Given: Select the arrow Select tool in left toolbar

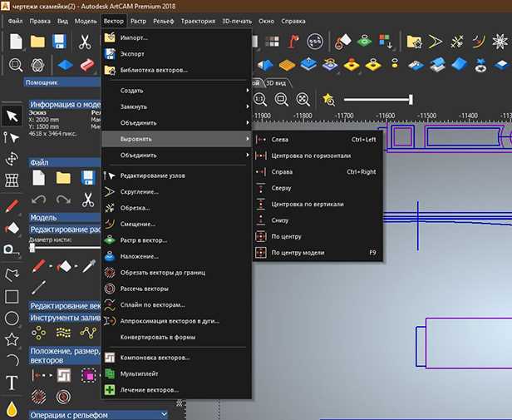Looking at the screenshot, I should [12, 116].
